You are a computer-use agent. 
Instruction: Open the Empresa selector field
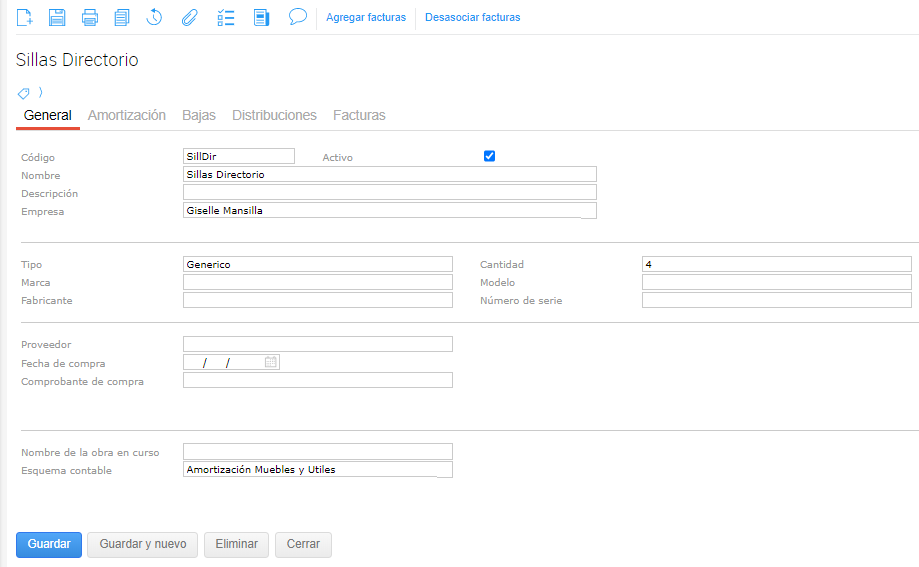click(x=390, y=211)
